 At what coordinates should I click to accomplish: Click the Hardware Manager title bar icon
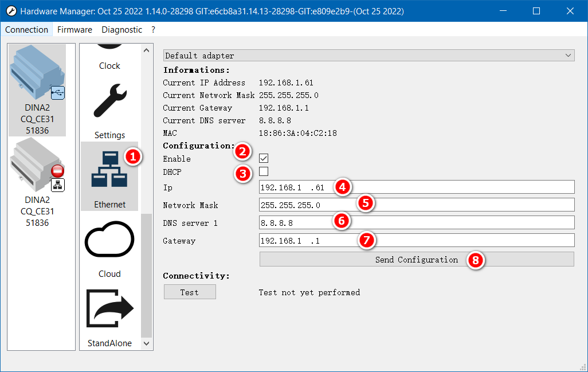pyautogui.click(x=11, y=11)
